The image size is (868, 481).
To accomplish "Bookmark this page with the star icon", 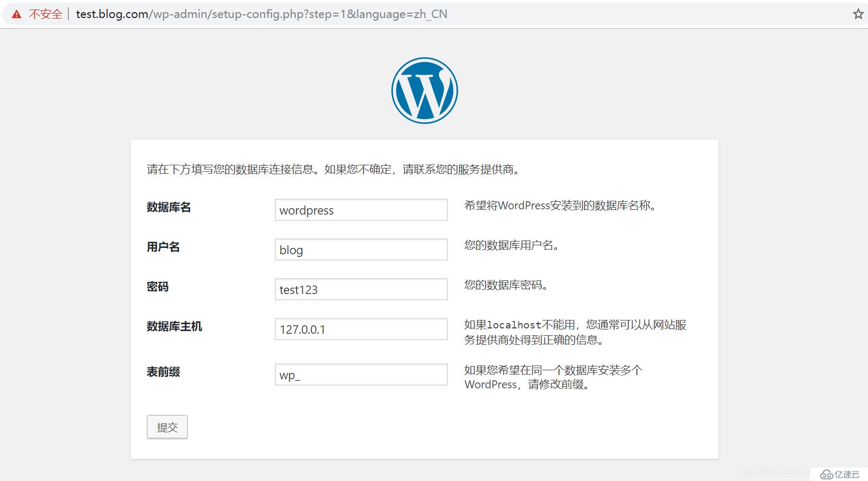I will coord(858,14).
